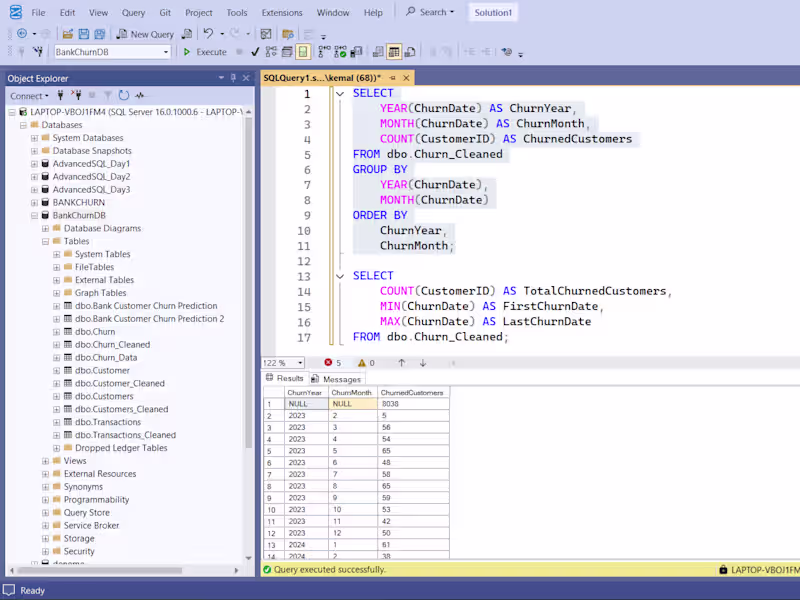Viewport: 800px width, 600px height.
Task: Click the Display Estimated Execution Plan icon
Action: click(271, 52)
